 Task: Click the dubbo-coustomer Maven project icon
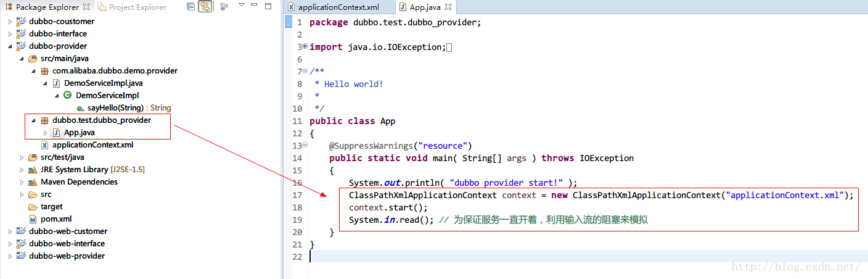21,22
